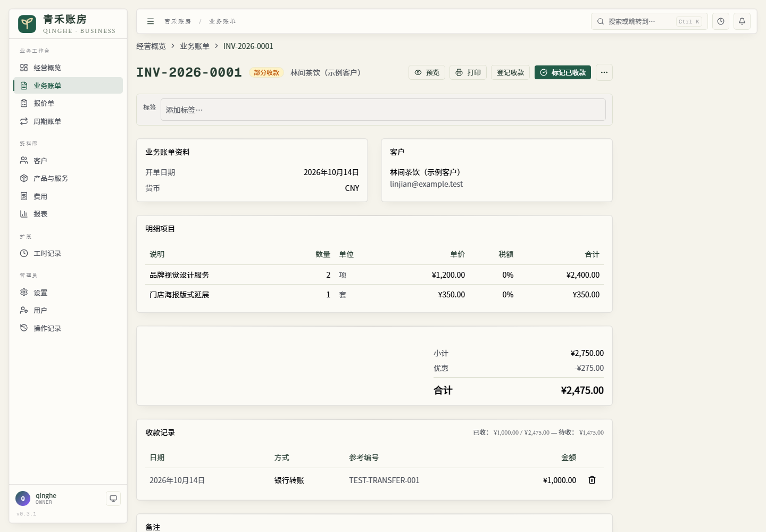Open 工时记录 in the sidebar

[x=68, y=253]
